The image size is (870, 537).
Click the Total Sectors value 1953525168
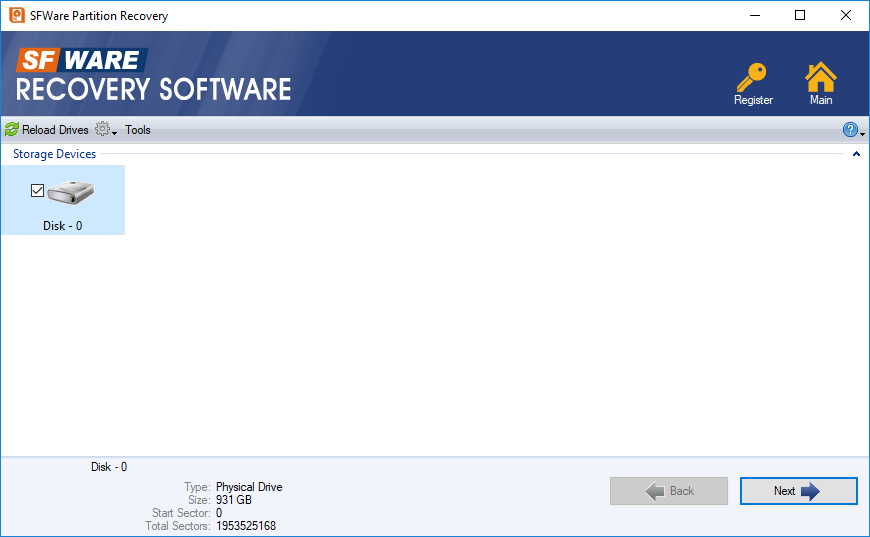pyautogui.click(x=246, y=526)
